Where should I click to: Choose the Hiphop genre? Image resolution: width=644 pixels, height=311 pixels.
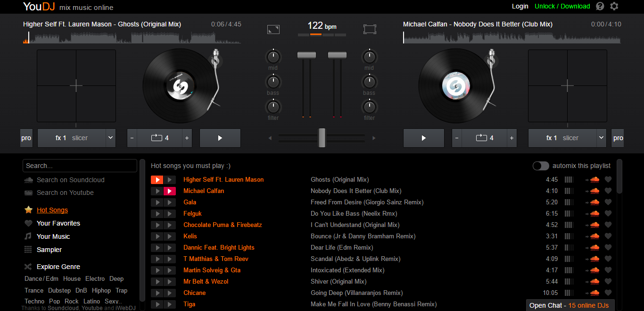[x=101, y=291]
